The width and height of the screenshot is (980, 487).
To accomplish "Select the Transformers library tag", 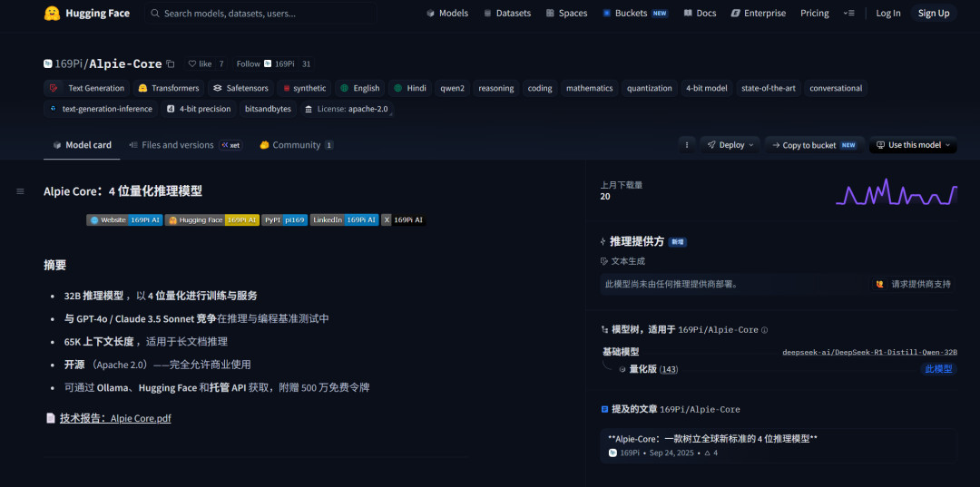I will point(169,88).
